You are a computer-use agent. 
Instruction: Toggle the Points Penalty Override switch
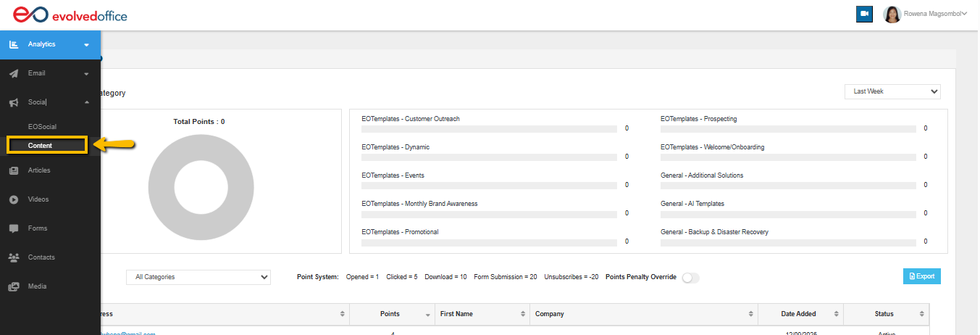tap(690, 278)
